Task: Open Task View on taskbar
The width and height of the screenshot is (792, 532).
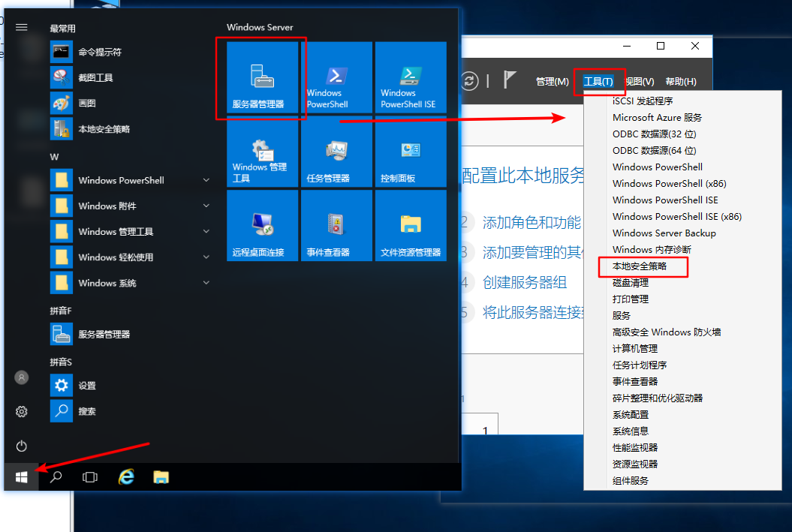Action: click(x=90, y=477)
